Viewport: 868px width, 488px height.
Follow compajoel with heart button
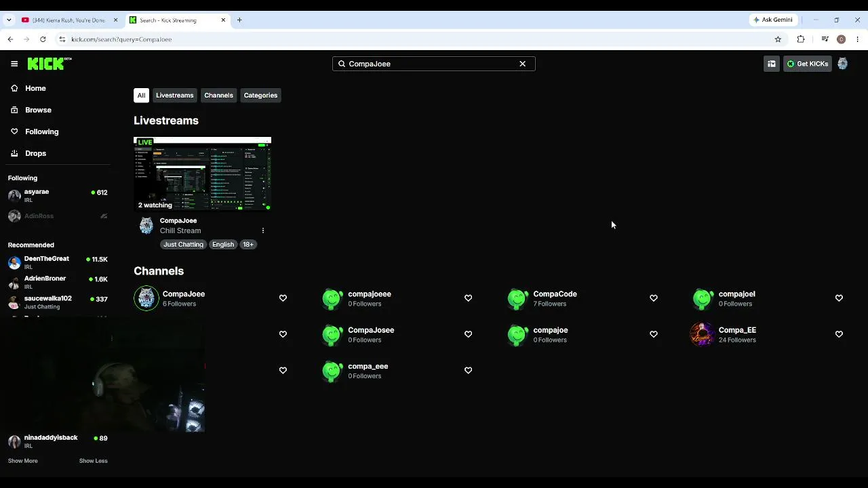[839, 298]
